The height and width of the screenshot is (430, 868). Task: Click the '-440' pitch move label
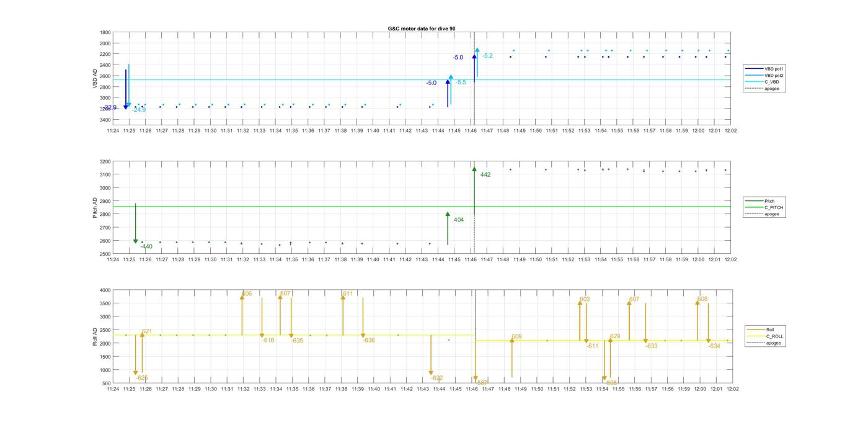(146, 247)
